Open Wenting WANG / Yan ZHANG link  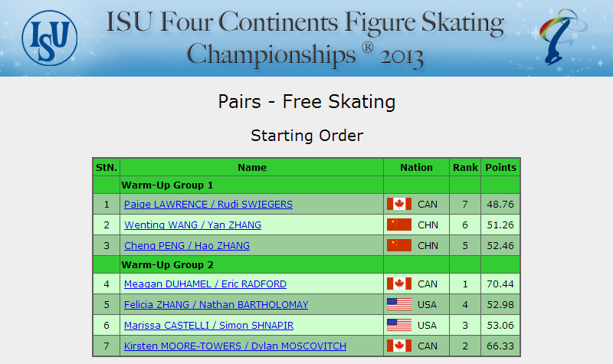click(192, 225)
